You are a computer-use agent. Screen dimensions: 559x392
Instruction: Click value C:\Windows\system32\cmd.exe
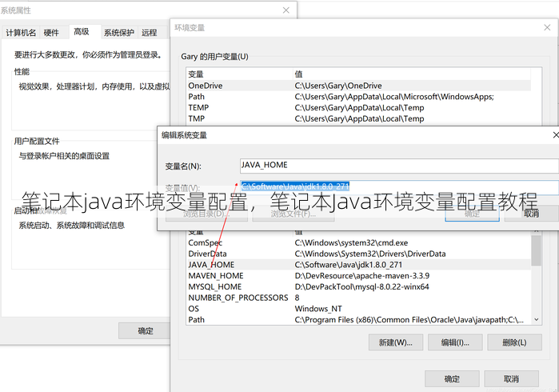click(x=351, y=243)
